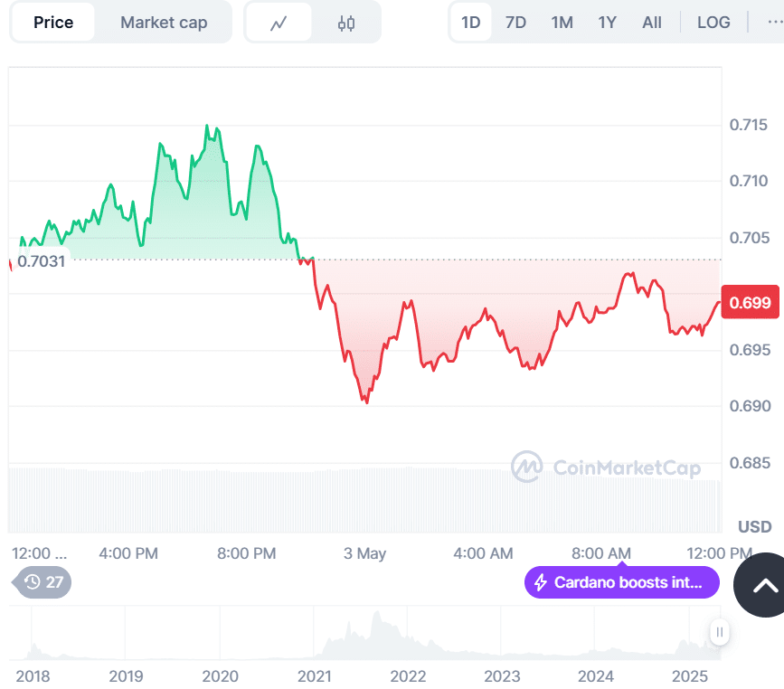Select the 1Y time range
This screenshot has height=689, width=784.
[x=607, y=23]
